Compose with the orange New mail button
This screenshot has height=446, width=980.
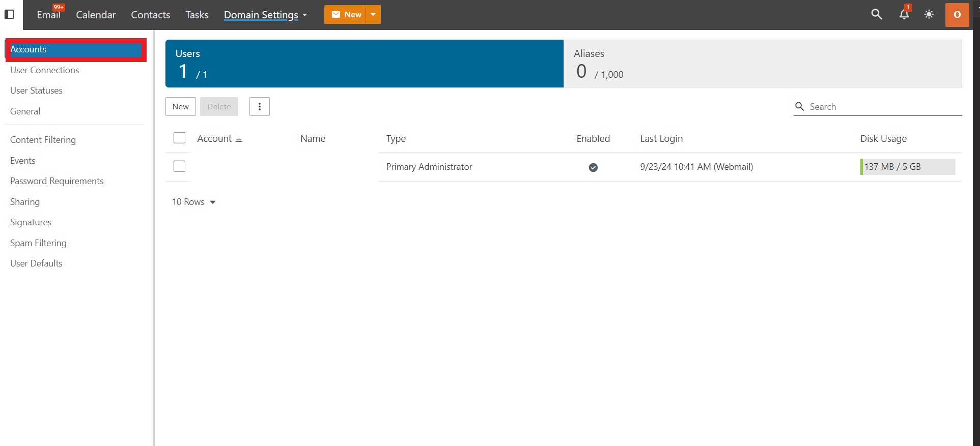tap(346, 14)
